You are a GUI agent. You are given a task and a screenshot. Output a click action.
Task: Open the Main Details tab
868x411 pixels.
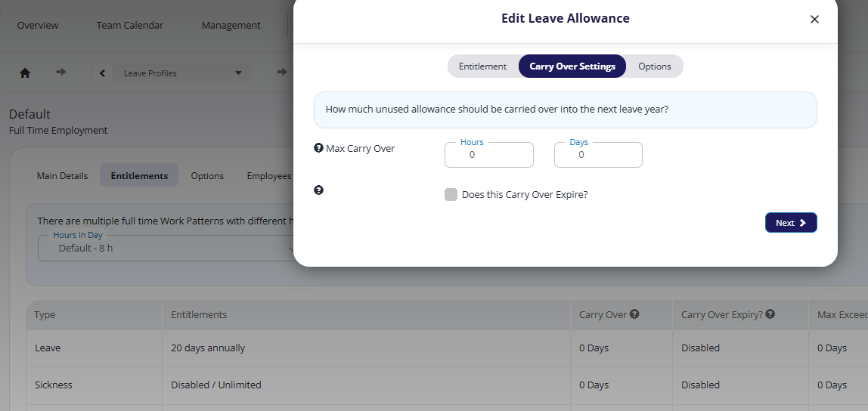pyautogui.click(x=62, y=176)
